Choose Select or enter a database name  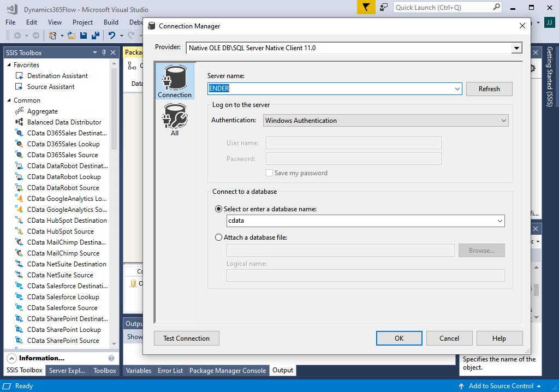click(219, 209)
